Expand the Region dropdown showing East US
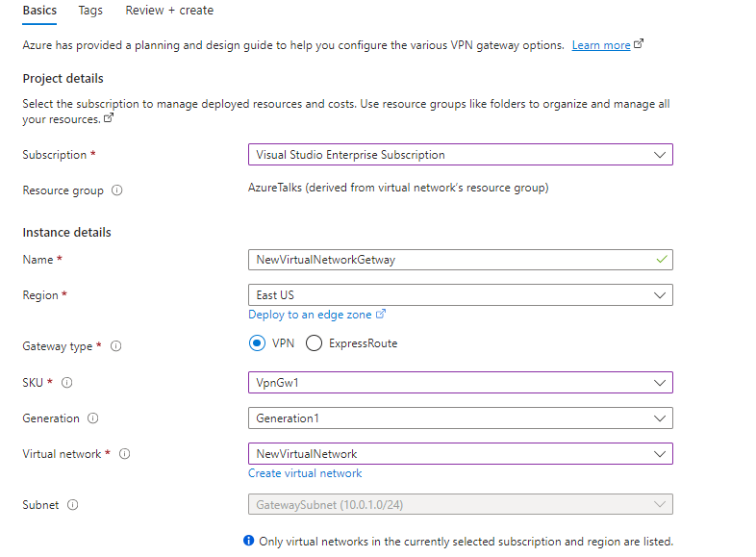This screenshot has height=557, width=756. click(461, 295)
